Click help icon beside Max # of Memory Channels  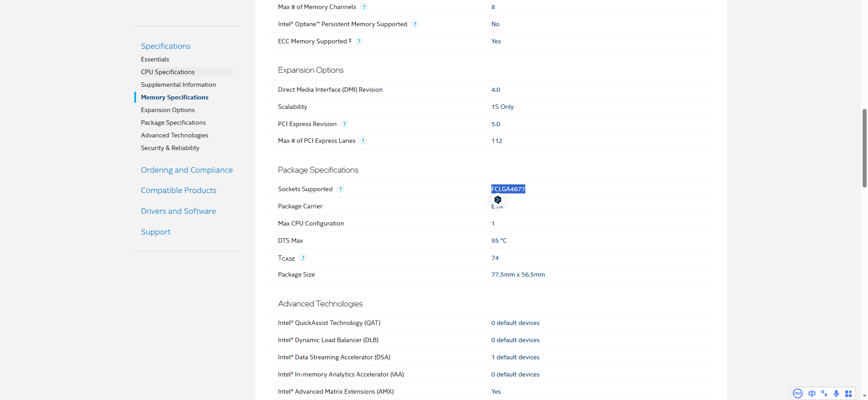click(364, 7)
